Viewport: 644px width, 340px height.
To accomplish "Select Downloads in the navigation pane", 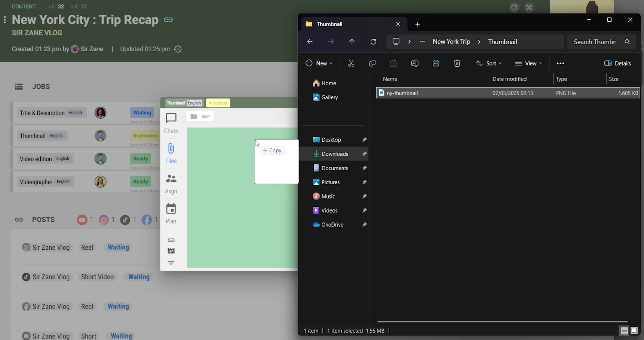I will (x=334, y=154).
